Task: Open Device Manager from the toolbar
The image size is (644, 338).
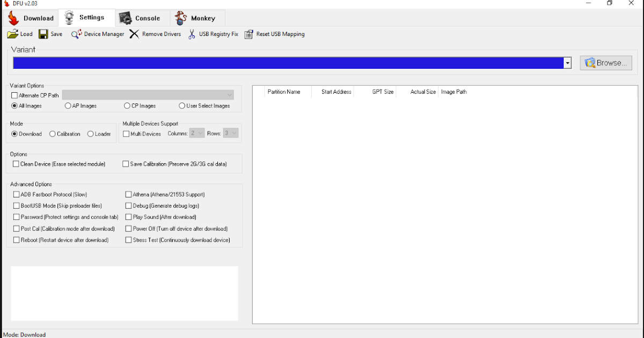Action: click(97, 34)
